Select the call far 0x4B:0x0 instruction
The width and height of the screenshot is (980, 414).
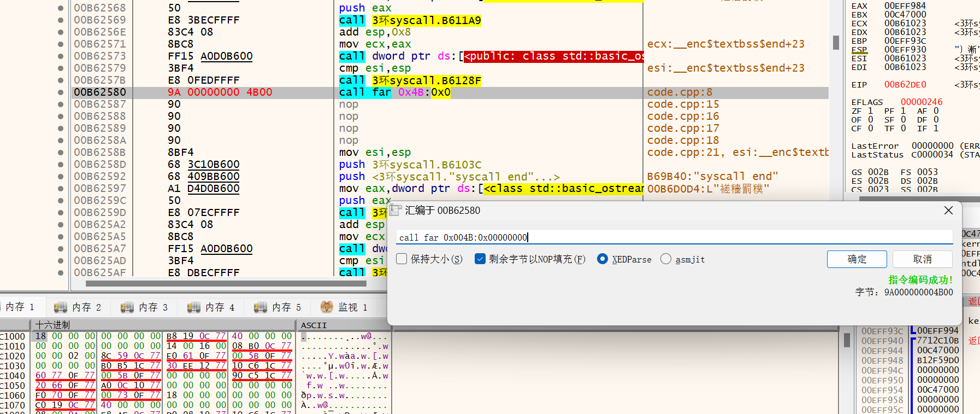[395, 92]
